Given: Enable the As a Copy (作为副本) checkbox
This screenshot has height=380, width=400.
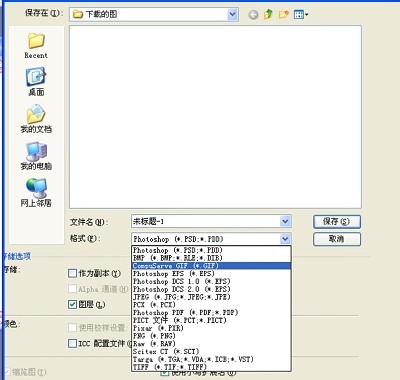Looking at the screenshot, I should 72,274.
